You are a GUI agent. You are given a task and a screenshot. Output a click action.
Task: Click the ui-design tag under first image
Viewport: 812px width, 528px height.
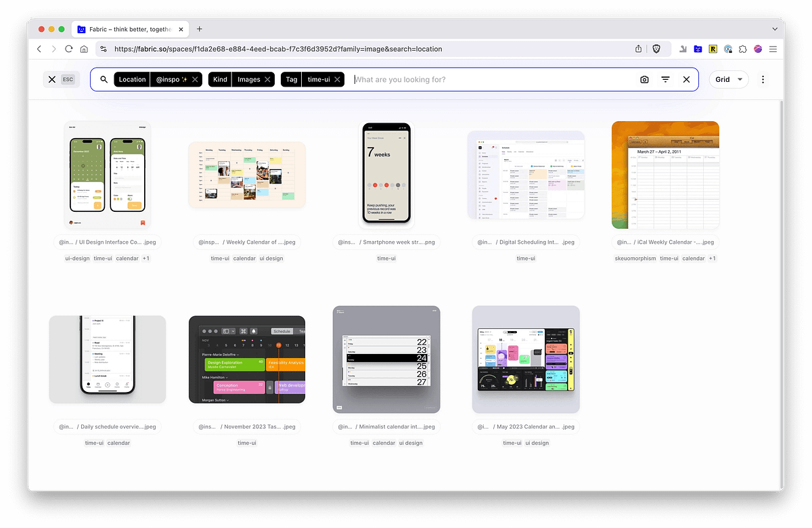(x=77, y=258)
